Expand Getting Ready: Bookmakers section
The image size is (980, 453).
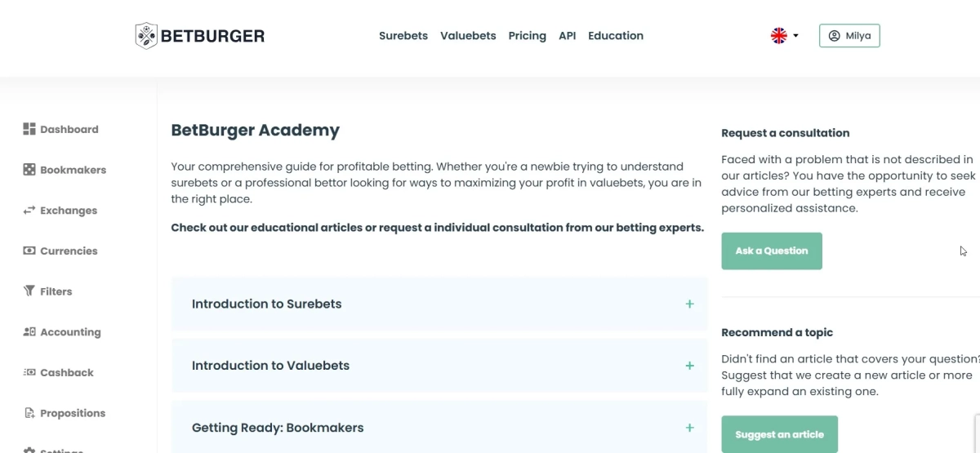pos(689,428)
